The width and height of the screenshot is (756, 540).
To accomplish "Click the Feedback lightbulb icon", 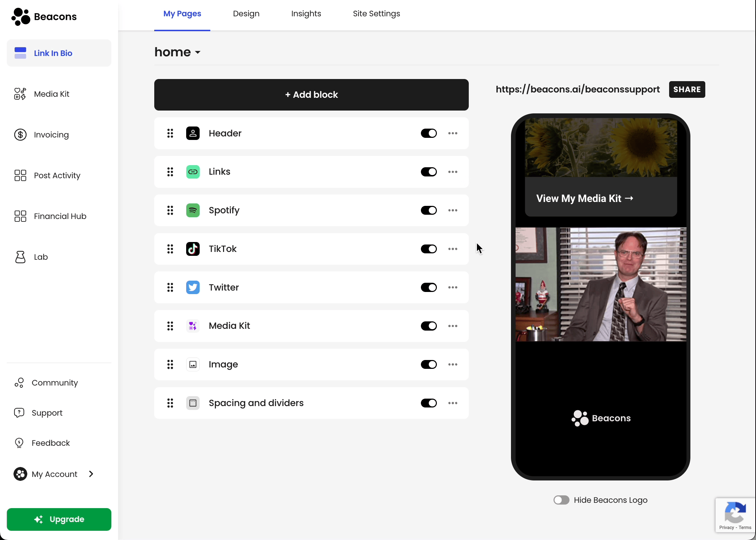I will [19, 443].
